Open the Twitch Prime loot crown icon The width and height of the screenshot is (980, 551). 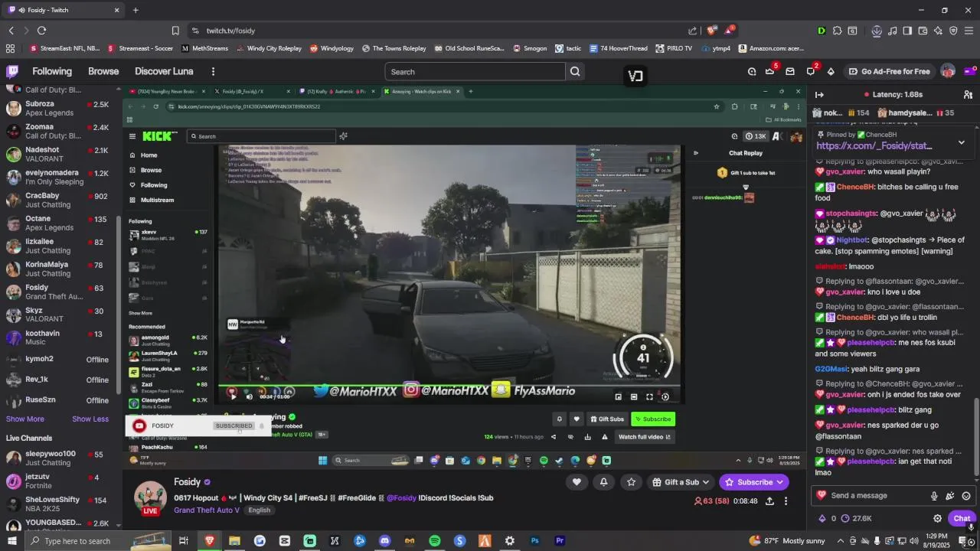point(769,71)
